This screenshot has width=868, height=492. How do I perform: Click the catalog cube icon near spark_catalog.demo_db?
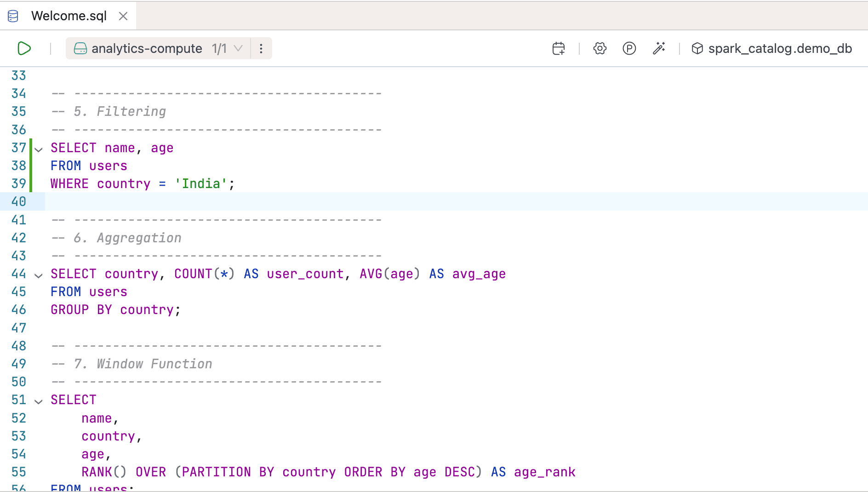point(697,48)
